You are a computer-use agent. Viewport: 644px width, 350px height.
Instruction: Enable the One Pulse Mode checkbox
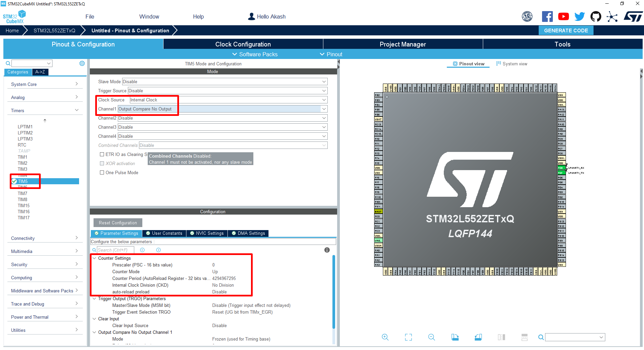[102, 172]
